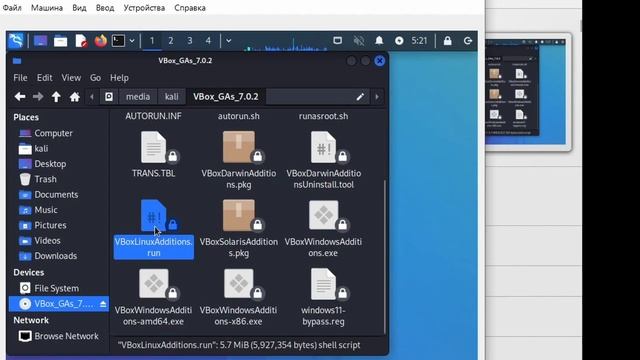640x360 pixels.
Task: Switch to workspace 4
Action: [x=208, y=41]
